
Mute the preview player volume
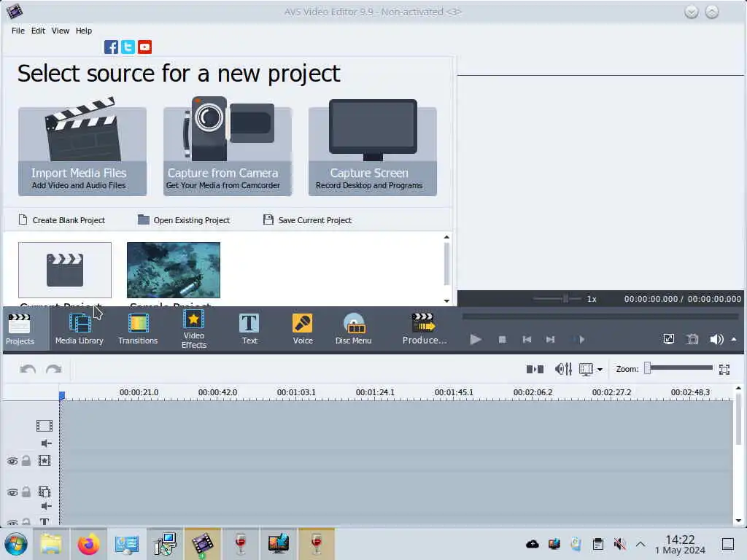coord(716,340)
